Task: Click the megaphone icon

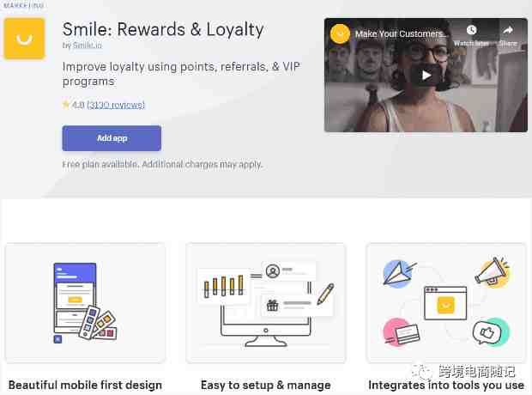Action: (491, 271)
